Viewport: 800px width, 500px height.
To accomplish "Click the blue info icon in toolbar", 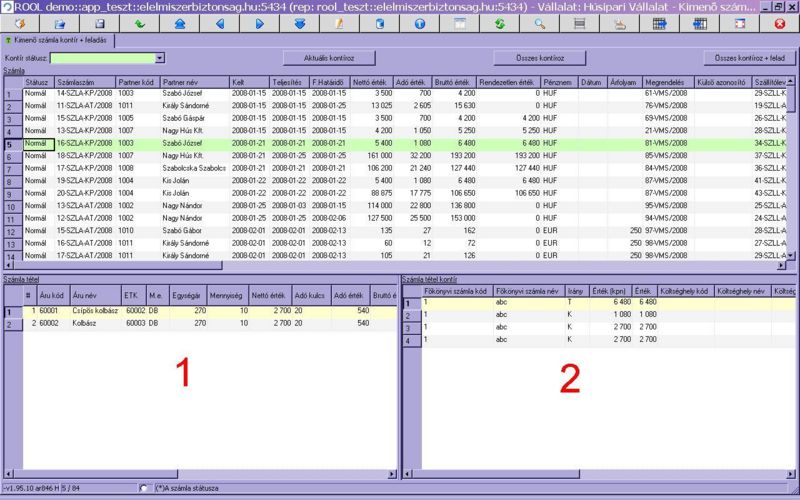I will [419, 22].
